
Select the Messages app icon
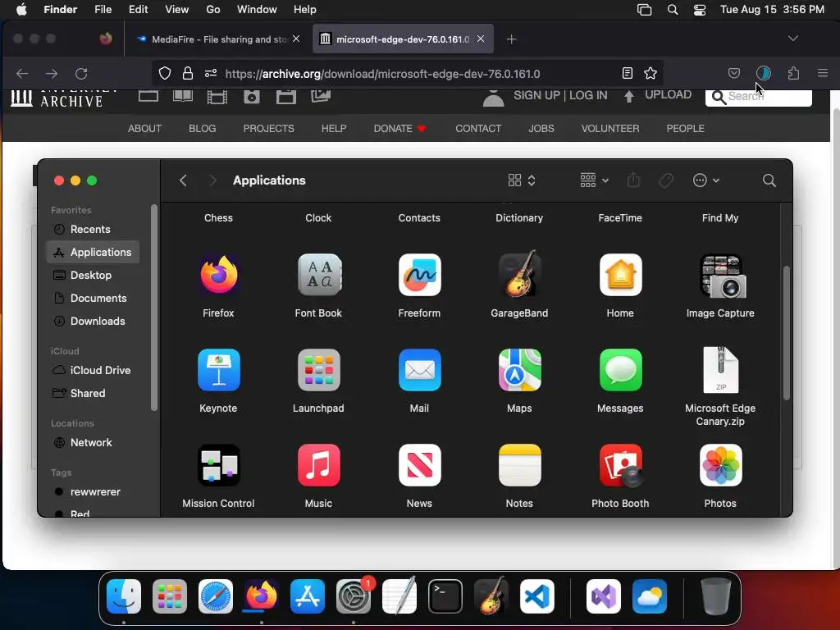click(620, 370)
